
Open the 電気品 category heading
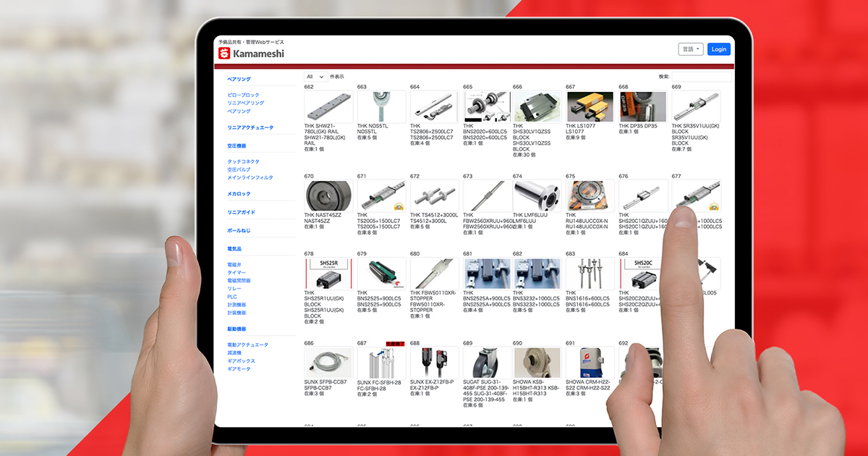pos(234,249)
